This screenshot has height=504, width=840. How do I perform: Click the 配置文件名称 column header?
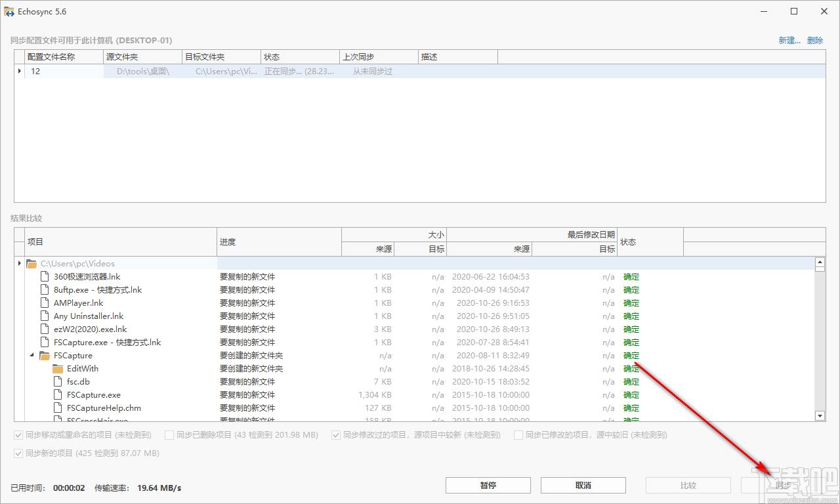click(64, 57)
